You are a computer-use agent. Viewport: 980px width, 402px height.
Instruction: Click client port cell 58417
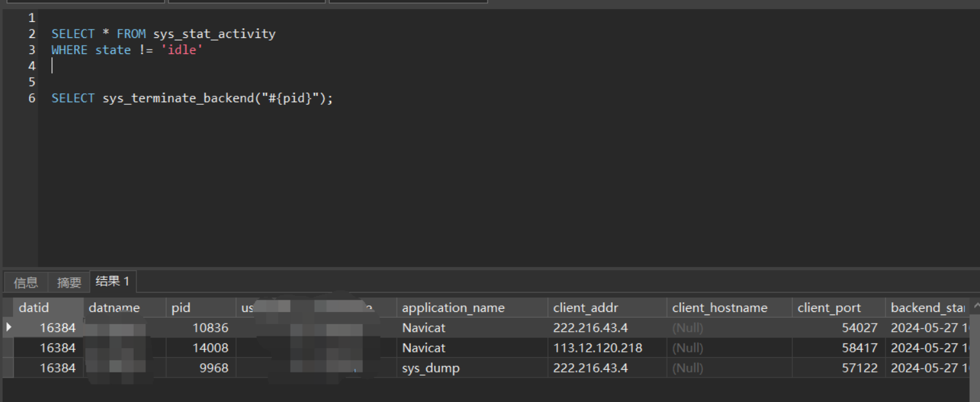coord(839,347)
